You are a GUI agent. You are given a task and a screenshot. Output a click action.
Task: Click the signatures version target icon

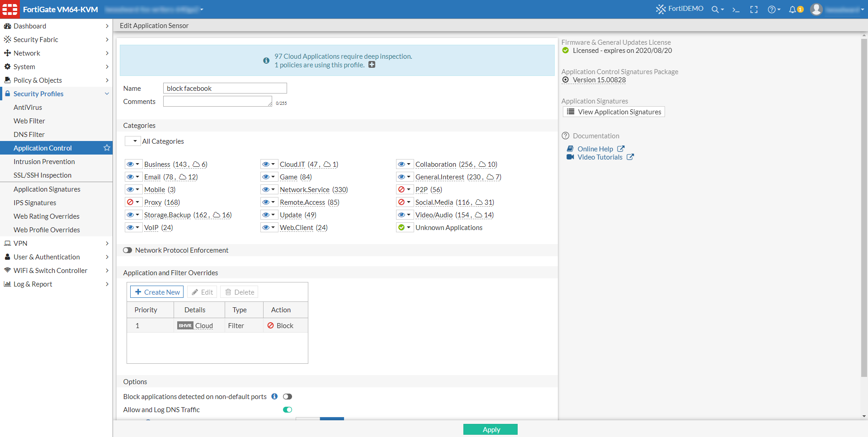[x=566, y=80]
